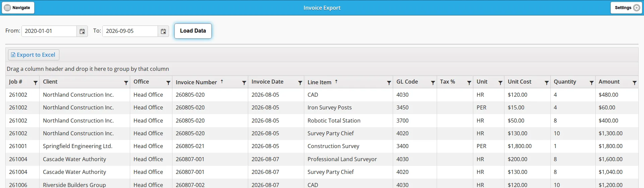Screen dimensions: 644x188
Task: Click invoice number 260805-021 cell
Action: coord(210,146)
